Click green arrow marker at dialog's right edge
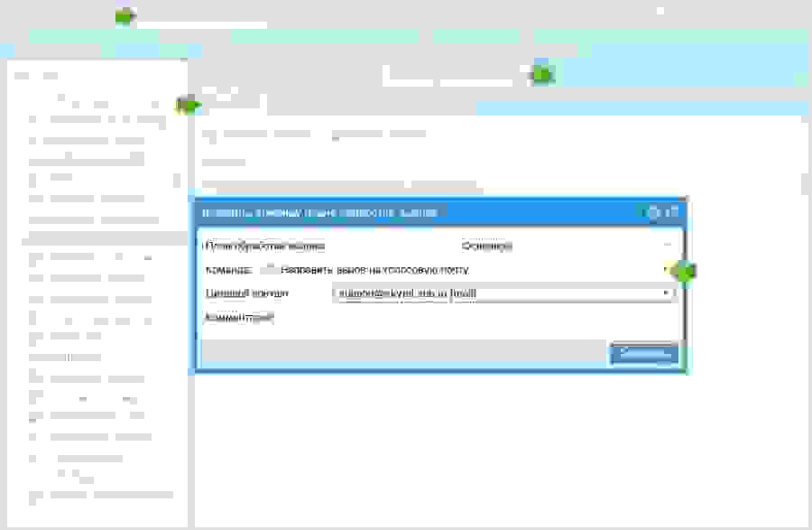 click(685, 271)
